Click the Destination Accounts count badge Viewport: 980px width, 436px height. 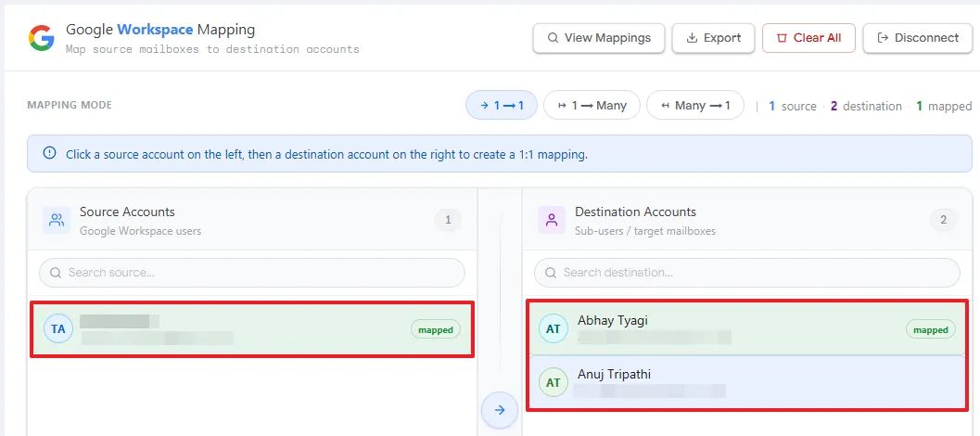tap(943, 220)
